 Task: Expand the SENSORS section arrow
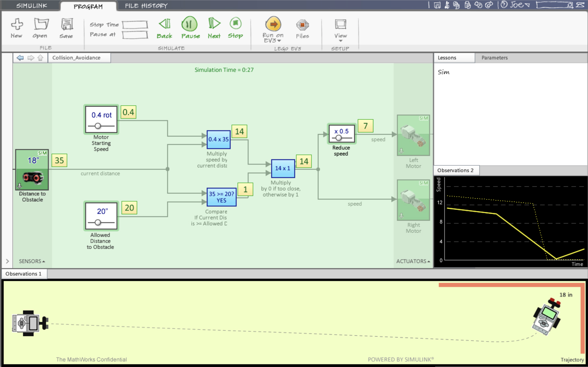(44, 261)
